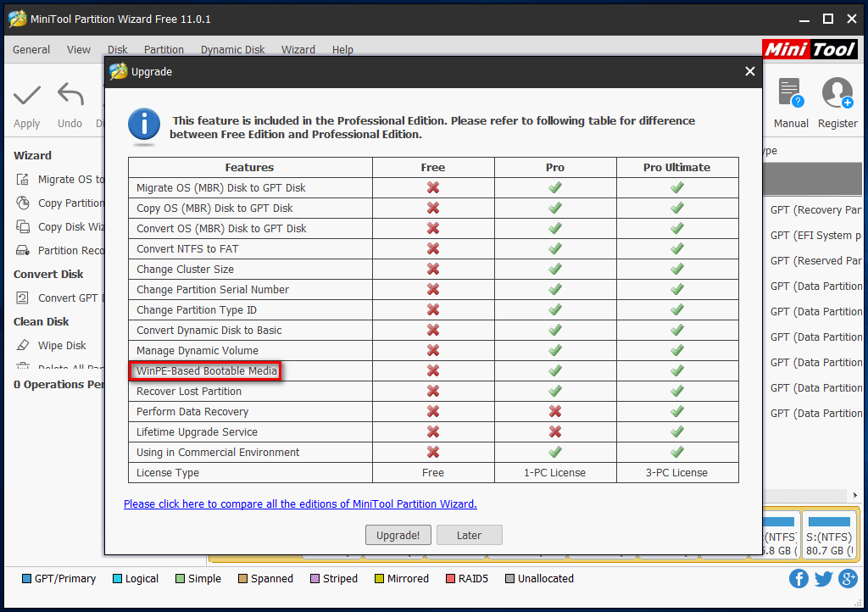Open MiniTool Google Plus icon
Viewport: 868px width, 612px height.
tap(848, 579)
